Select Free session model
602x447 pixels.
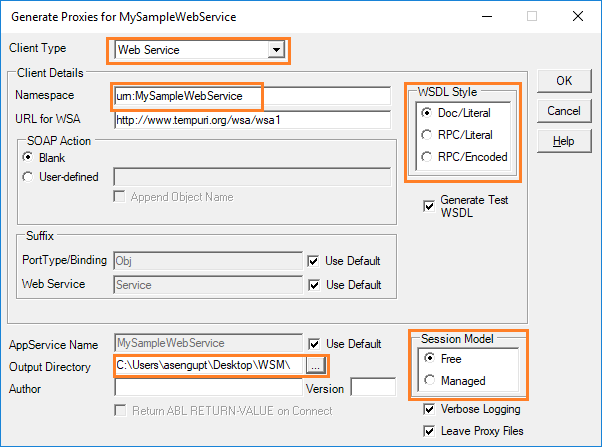tap(429, 358)
